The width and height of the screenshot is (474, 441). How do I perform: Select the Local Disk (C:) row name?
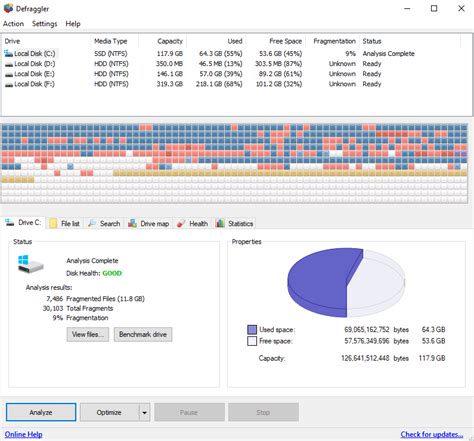pyautogui.click(x=35, y=54)
